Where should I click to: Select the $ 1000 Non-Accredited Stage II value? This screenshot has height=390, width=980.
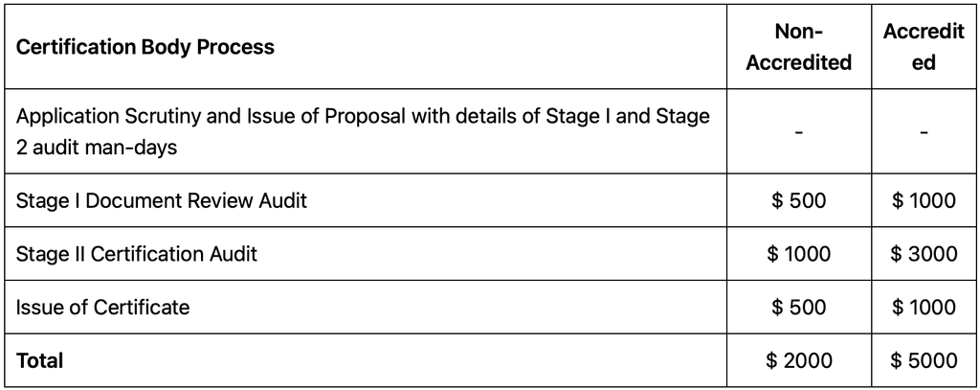pyautogui.click(x=799, y=254)
